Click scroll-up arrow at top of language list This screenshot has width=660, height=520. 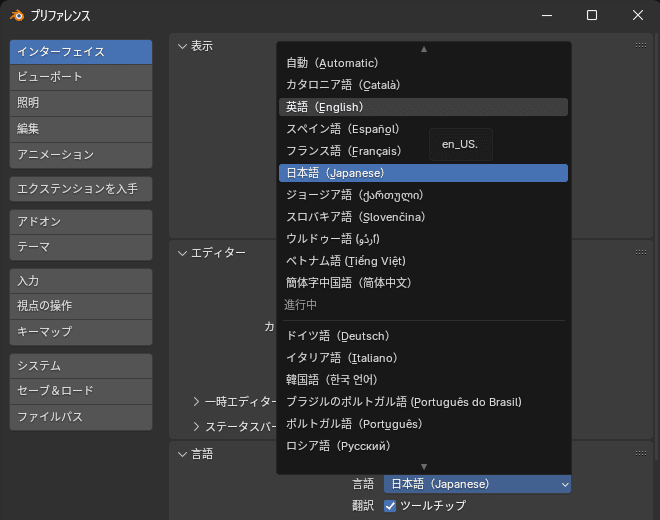click(x=424, y=49)
